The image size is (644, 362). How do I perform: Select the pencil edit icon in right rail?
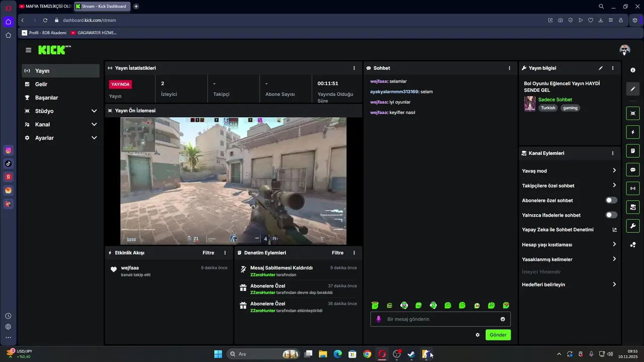click(633, 88)
